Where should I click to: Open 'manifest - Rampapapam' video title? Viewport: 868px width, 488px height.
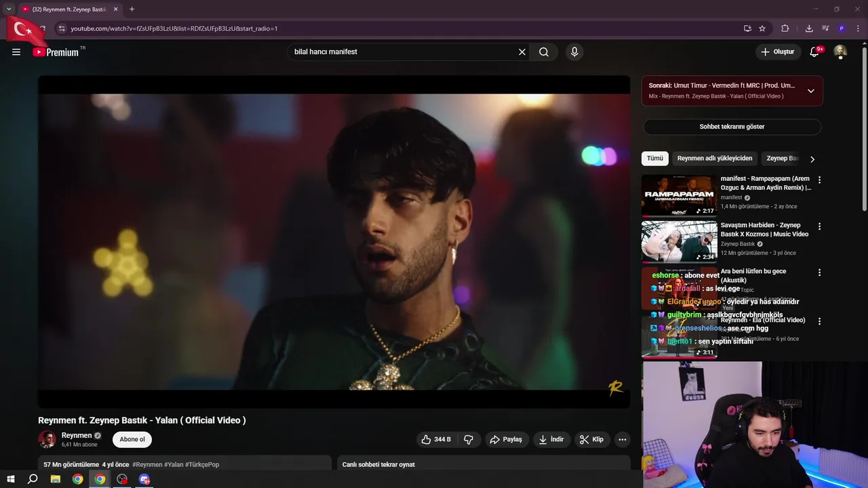pos(766,183)
